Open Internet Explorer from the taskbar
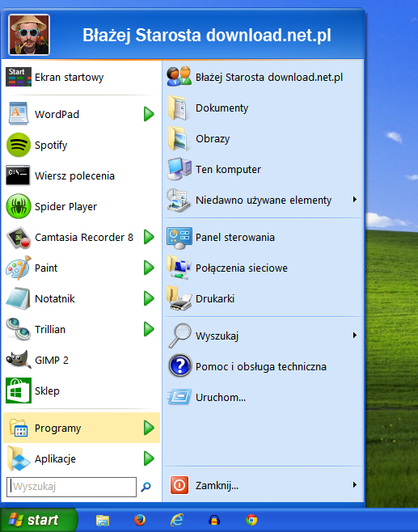This screenshot has width=418, height=532. (x=177, y=520)
